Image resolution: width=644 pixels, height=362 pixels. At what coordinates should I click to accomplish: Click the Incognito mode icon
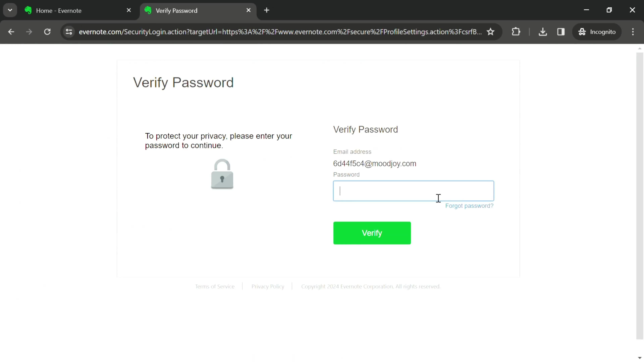point(582,31)
